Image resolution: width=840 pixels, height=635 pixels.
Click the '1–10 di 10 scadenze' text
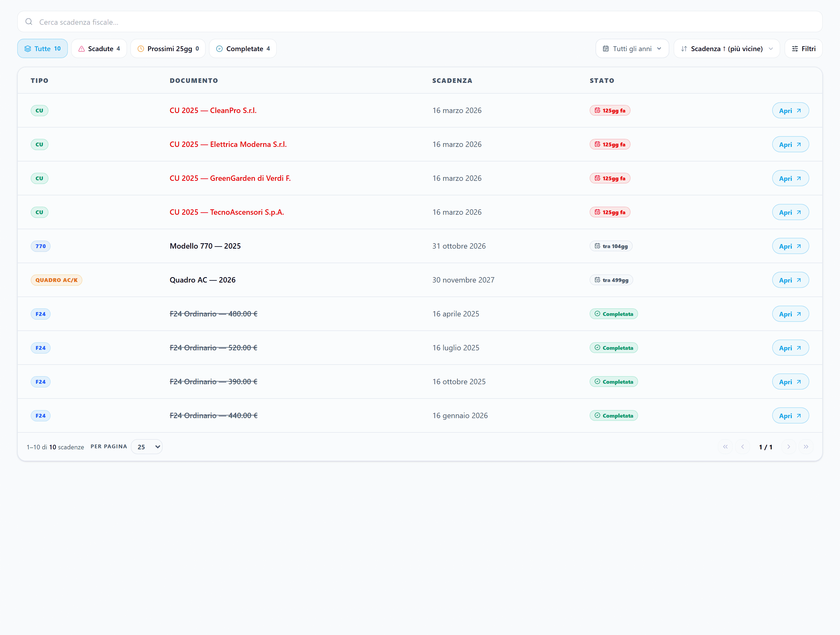click(55, 447)
